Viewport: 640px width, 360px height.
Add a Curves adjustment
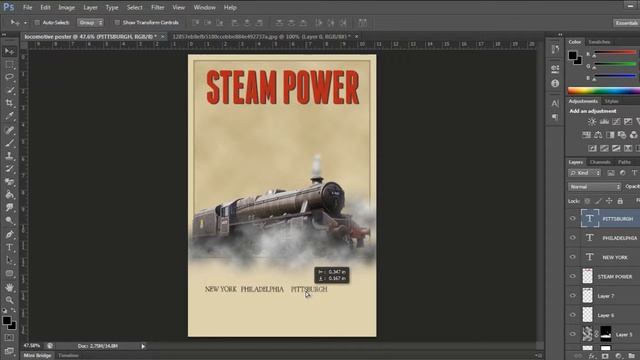point(616,122)
